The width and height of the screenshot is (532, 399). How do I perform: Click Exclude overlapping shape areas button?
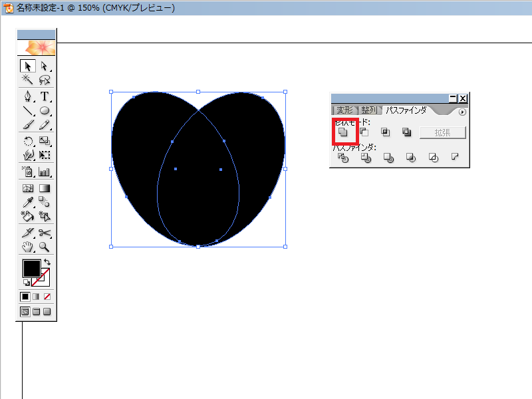click(x=406, y=132)
